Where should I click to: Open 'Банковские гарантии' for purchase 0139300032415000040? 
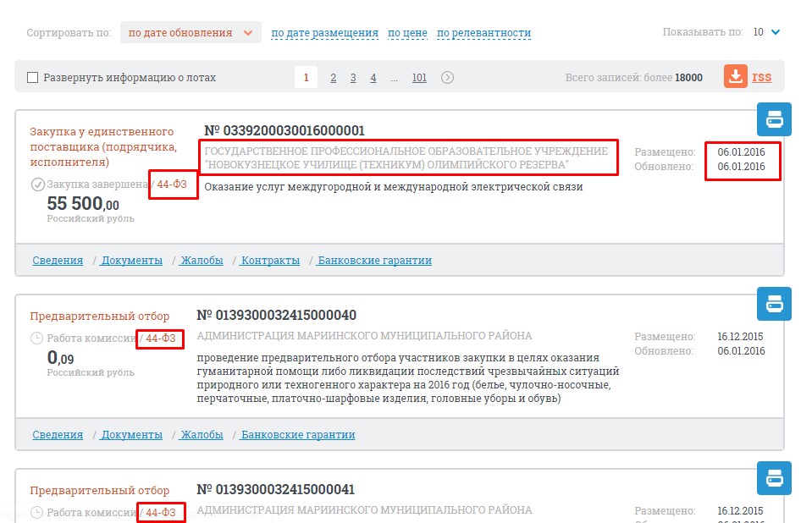click(x=298, y=435)
